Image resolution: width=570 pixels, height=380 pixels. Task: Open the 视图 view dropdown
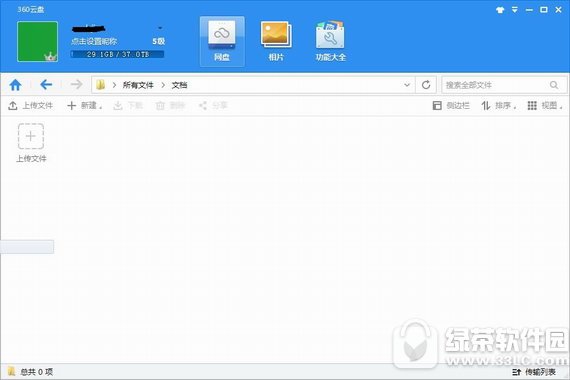pyautogui.click(x=545, y=105)
